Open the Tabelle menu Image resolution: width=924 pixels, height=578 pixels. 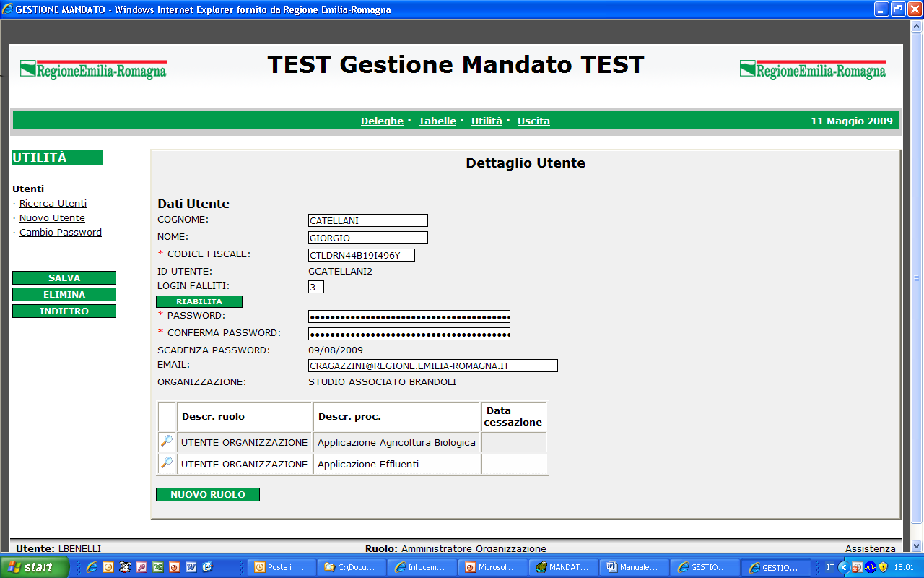coord(437,121)
